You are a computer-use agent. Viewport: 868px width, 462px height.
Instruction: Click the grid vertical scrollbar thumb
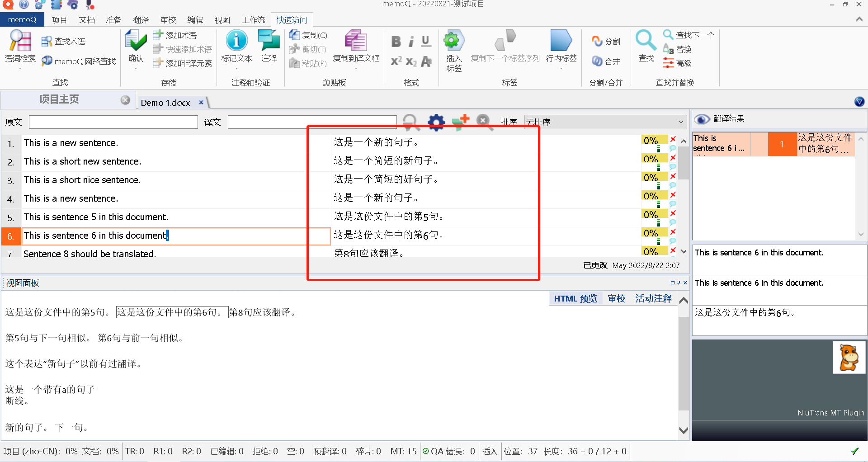(x=684, y=163)
